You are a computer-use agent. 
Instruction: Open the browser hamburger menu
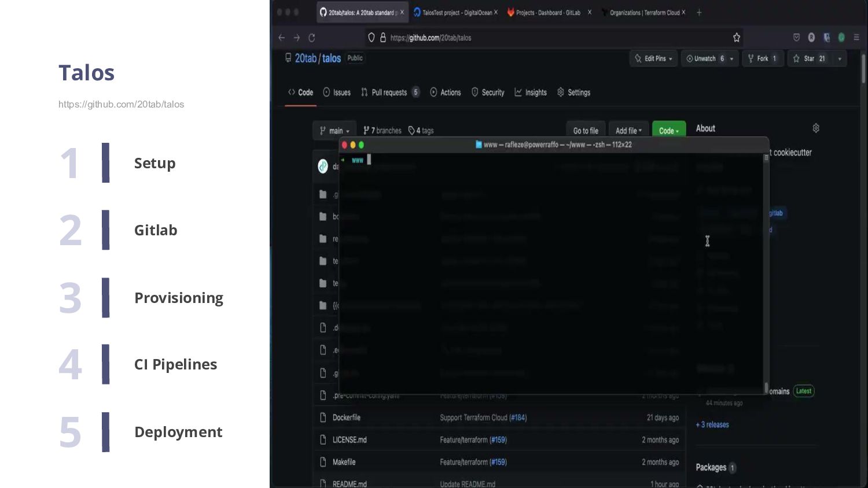(x=856, y=38)
